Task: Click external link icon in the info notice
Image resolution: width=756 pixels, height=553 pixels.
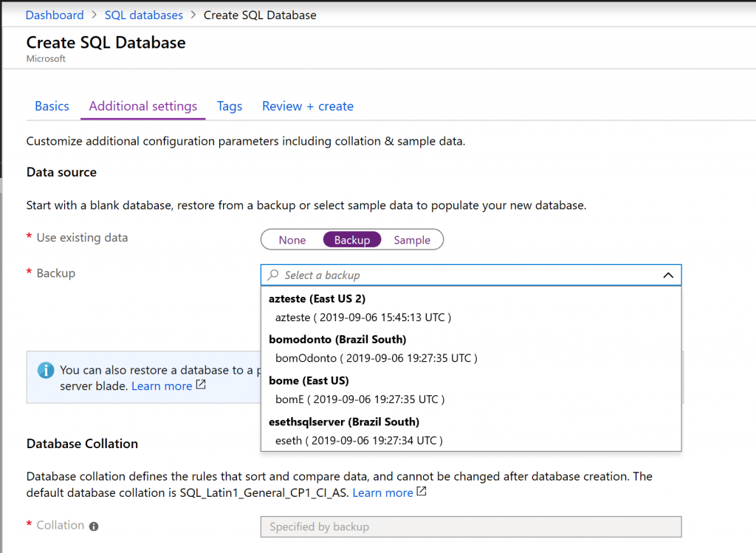Action: pos(201,385)
